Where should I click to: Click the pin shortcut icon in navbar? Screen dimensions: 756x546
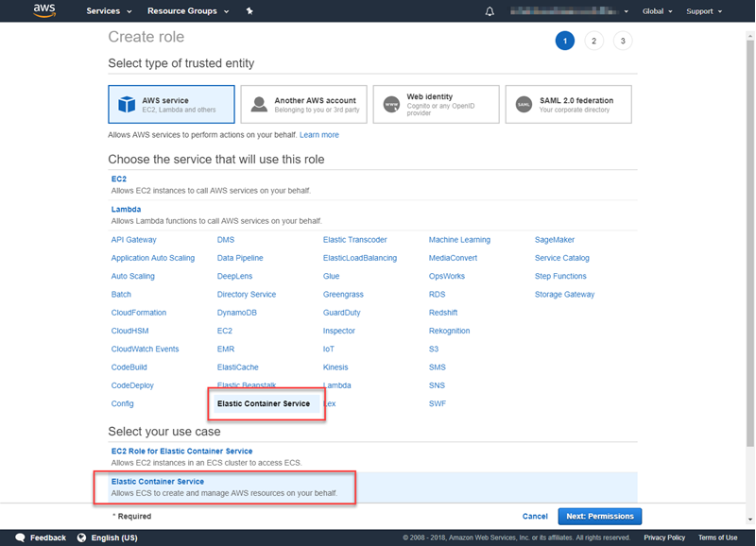point(249,10)
